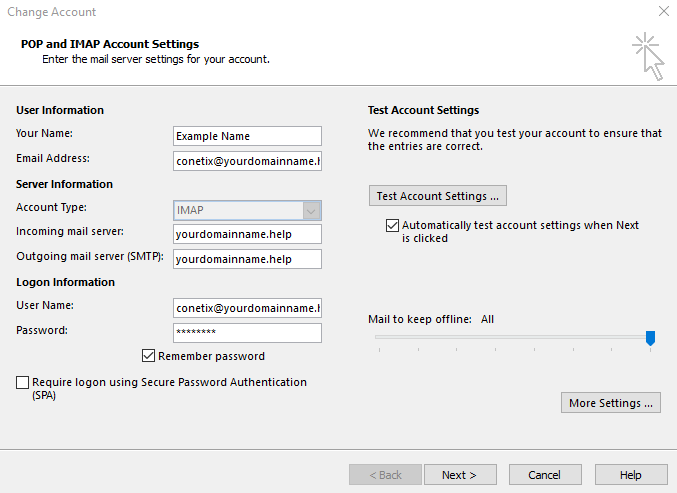Enable Require logon using Secure Password Authentication
The width and height of the screenshot is (677, 493).
point(22,382)
